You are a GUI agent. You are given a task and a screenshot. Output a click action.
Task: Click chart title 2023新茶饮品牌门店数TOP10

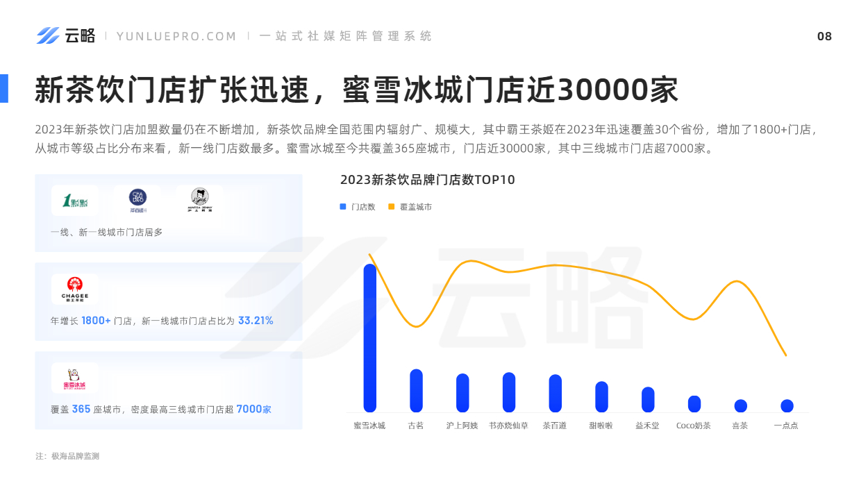(x=428, y=180)
